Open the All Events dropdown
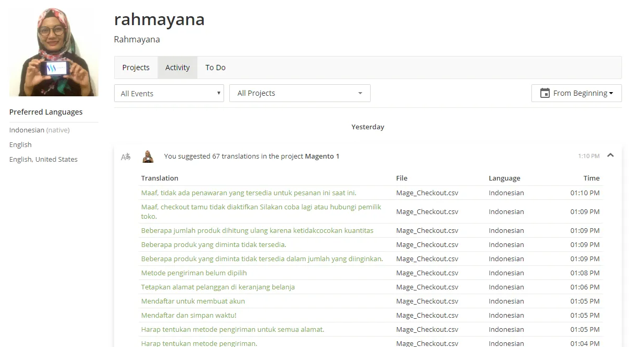The image size is (644, 347). [169, 93]
